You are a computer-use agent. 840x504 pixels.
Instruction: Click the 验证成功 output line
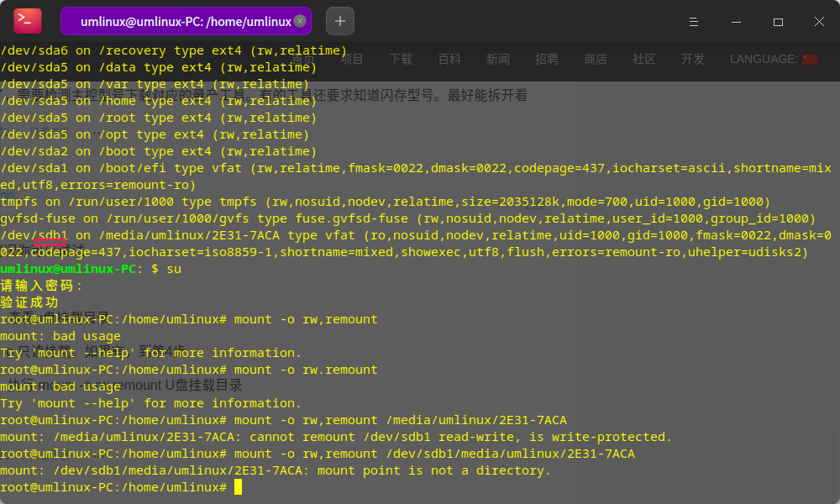pos(29,302)
